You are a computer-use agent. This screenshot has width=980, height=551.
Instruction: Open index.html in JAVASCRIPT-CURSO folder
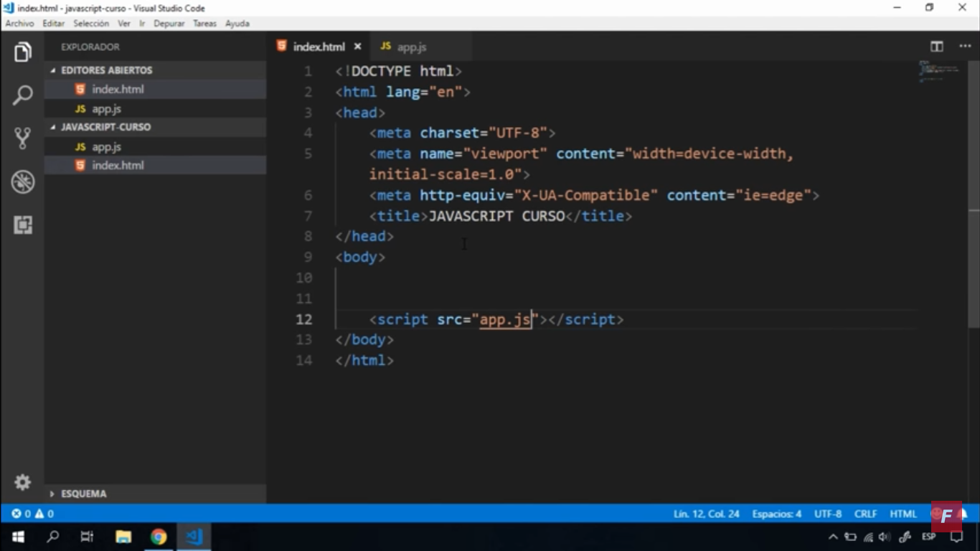(x=155, y=165)
